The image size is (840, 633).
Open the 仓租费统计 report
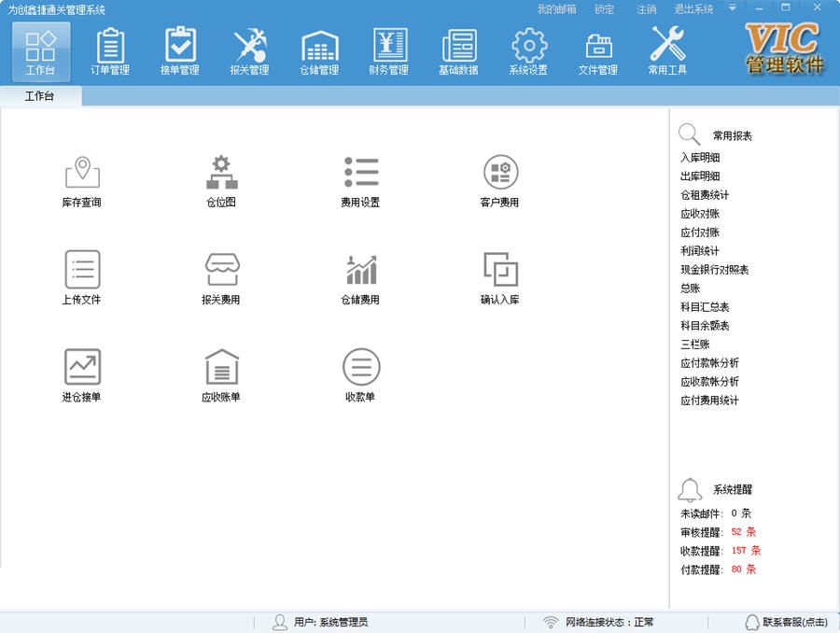[705, 195]
